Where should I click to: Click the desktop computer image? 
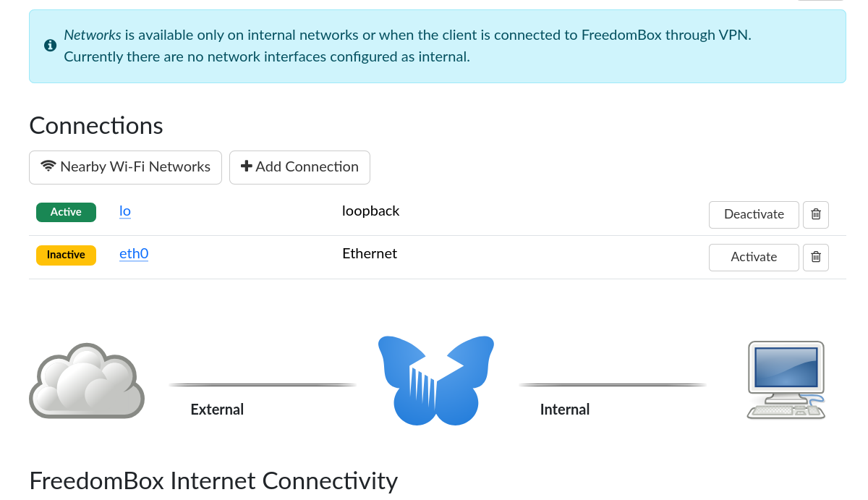[x=786, y=379]
